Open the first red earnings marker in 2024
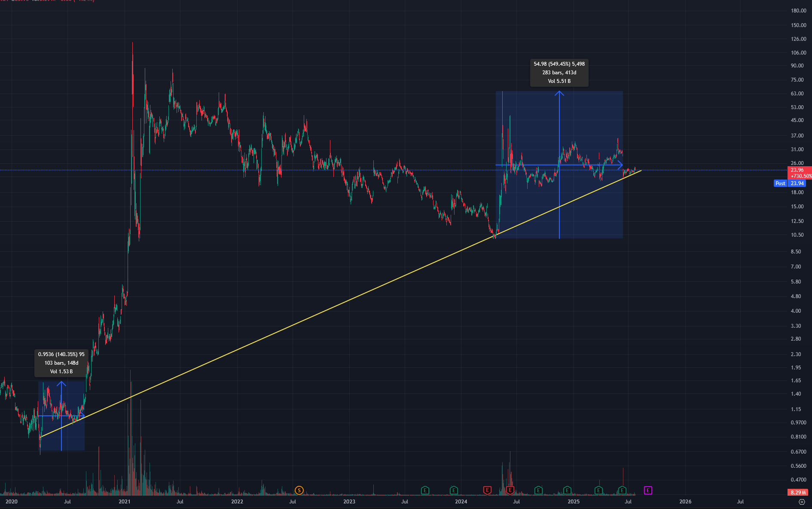Viewport: 812px width, 509px height. click(487, 490)
